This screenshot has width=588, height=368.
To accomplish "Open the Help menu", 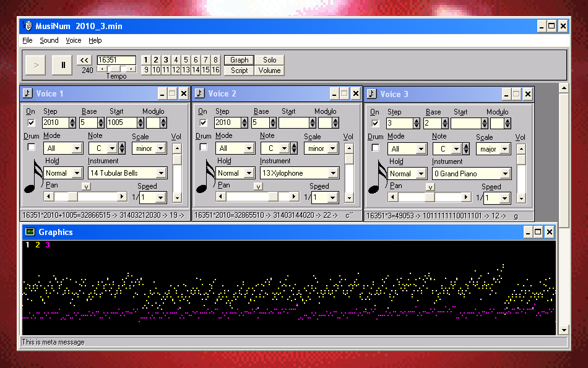I will coord(95,40).
